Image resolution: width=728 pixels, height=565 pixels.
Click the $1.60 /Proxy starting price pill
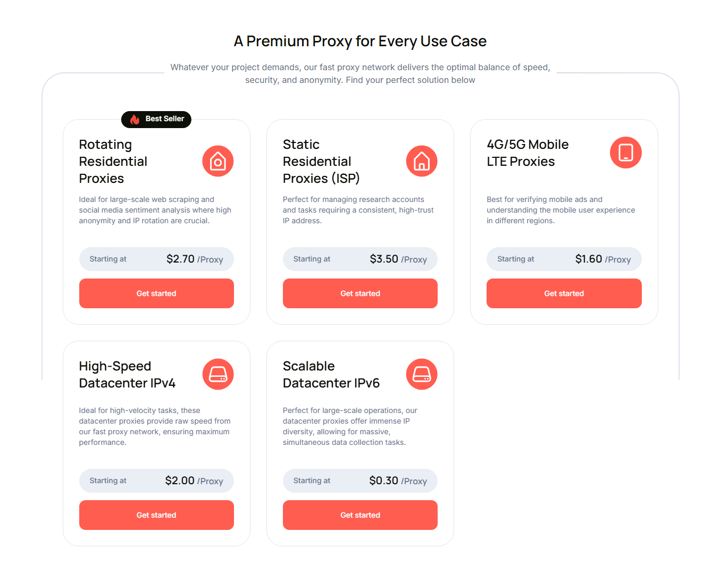[x=564, y=259]
